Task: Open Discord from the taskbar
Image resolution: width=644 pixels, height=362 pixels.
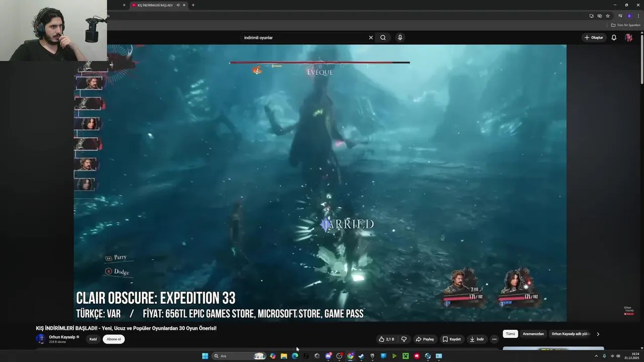Action: pos(329,356)
